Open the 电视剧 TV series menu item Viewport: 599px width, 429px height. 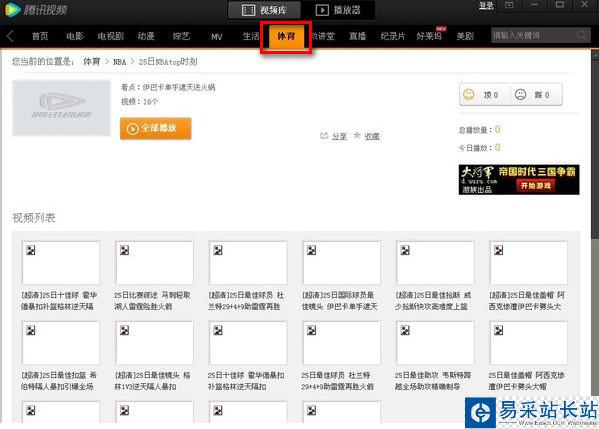110,36
